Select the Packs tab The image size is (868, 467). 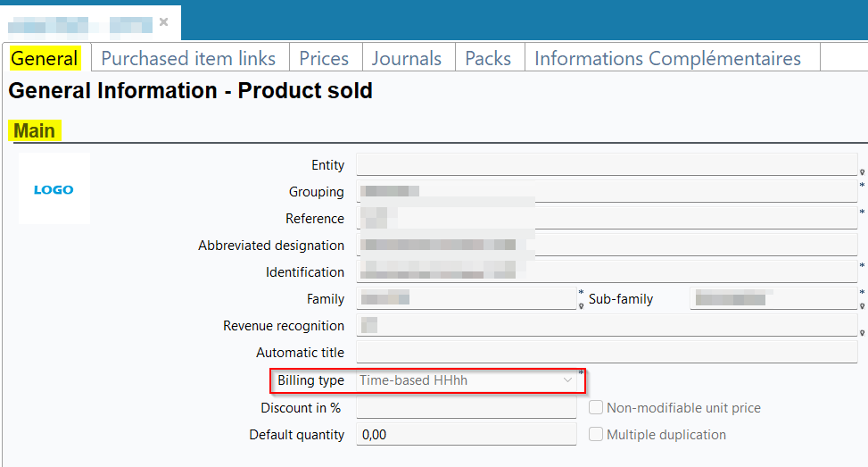488,59
